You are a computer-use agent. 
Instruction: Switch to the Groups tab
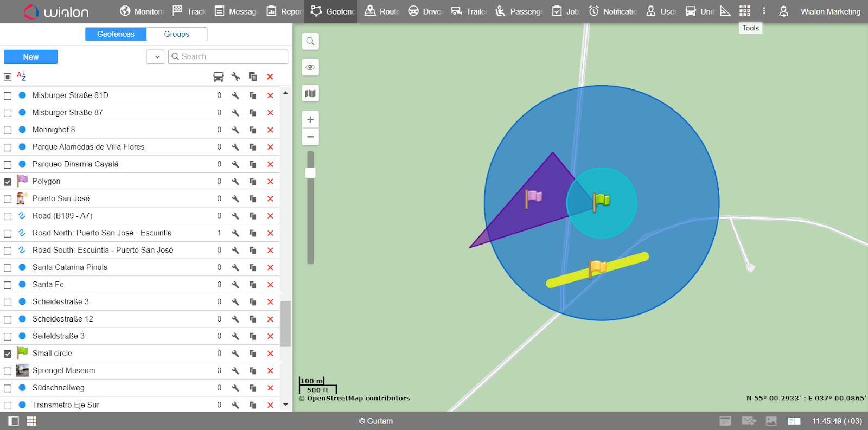point(177,34)
